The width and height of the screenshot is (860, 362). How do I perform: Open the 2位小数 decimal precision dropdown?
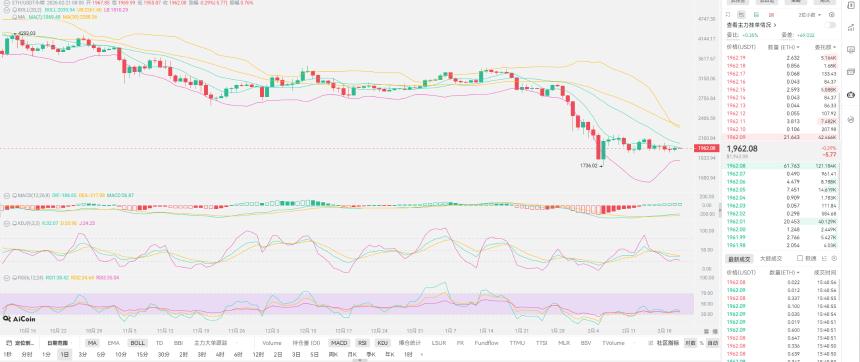click(810, 14)
